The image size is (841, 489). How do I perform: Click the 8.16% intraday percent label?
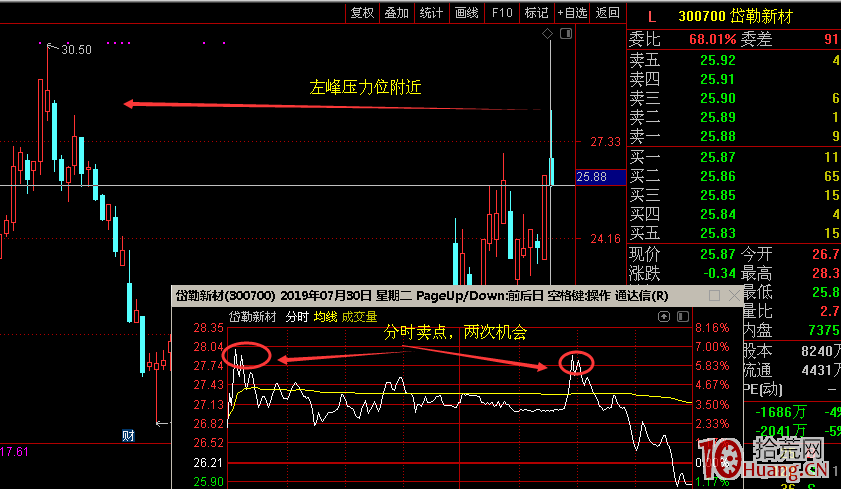point(712,328)
